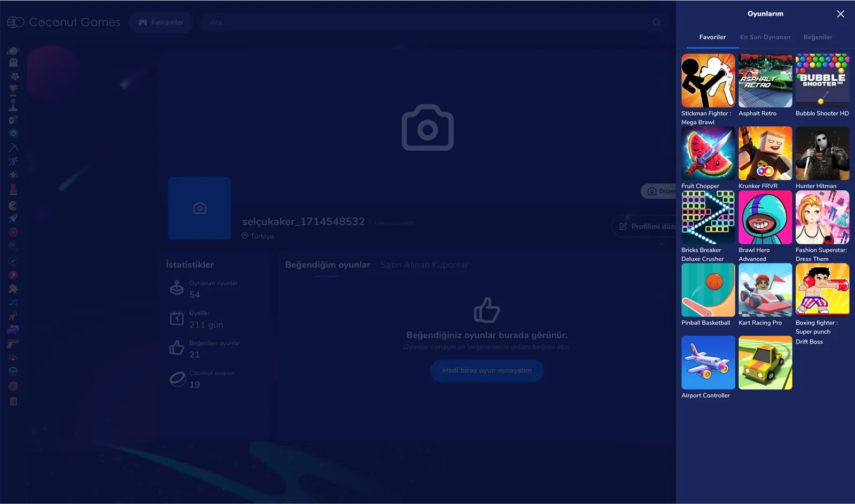Click the Düzenle cover button
Image resolution: width=855 pixels, height=504 pixels.
pos(659,191)
